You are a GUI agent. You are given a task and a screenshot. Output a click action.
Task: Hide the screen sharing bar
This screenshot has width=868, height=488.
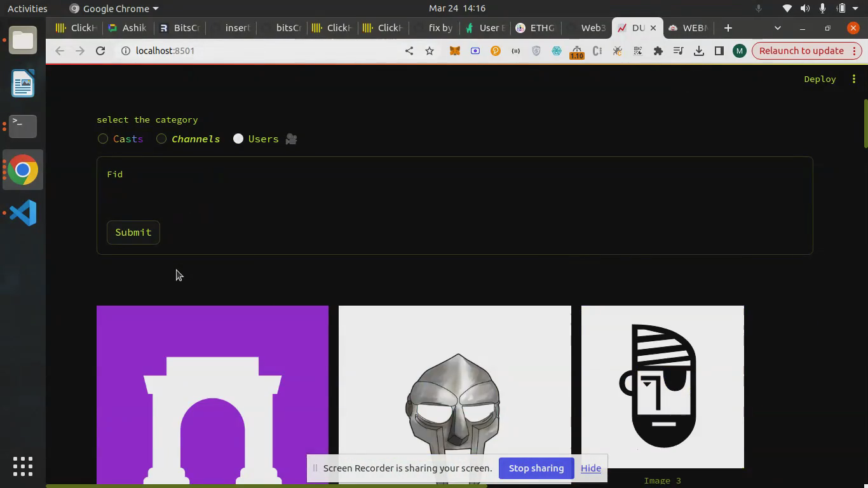(x=590, y=468)
